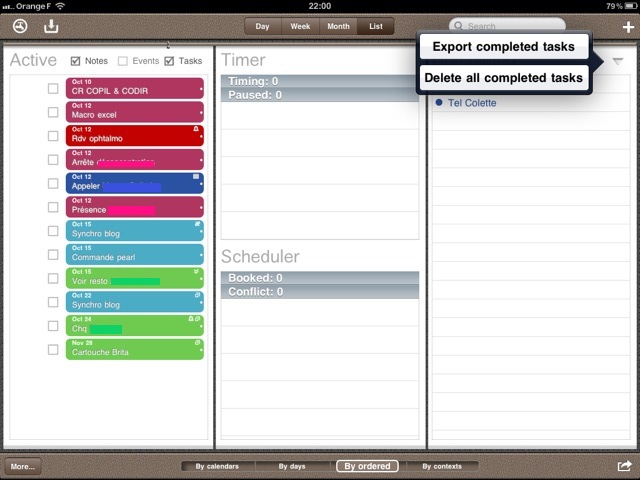
Task: Tap the download/import tray icon
Action: tap(52, 26)
